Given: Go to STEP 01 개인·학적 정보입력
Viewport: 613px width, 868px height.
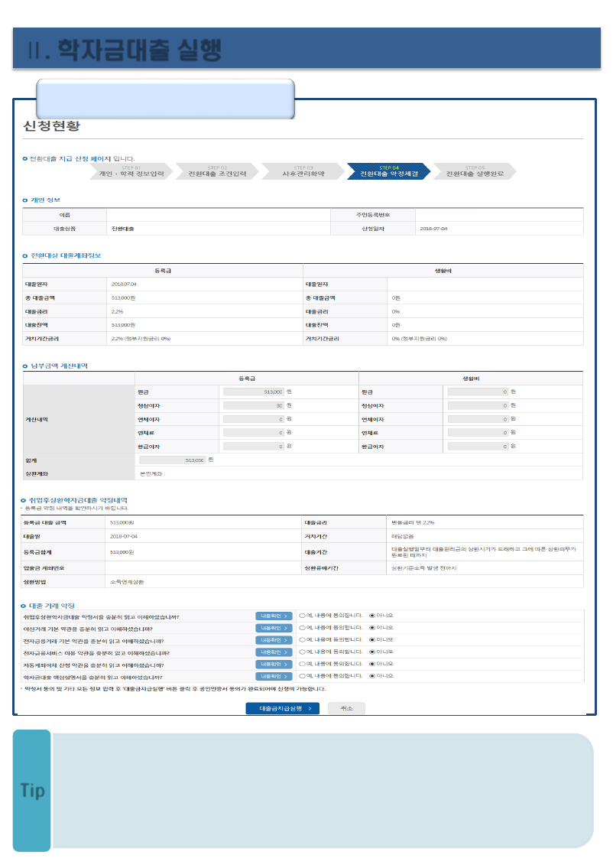Looking at the screenshot, I should click(131, 171).
